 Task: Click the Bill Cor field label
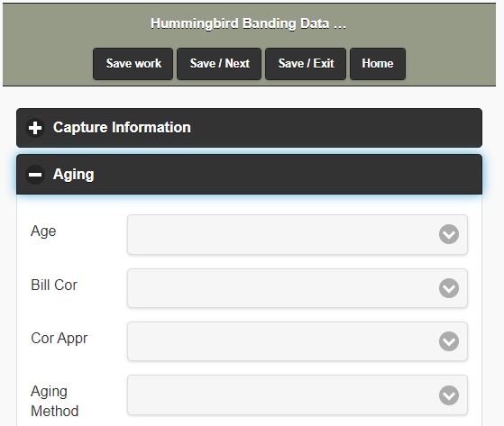point(54,286)
